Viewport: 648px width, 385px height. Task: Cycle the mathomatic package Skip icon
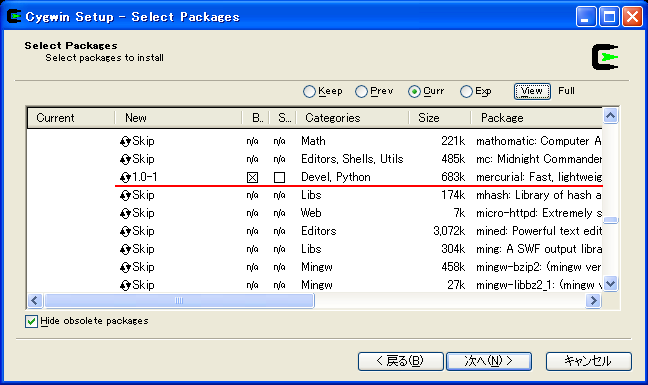125,142
